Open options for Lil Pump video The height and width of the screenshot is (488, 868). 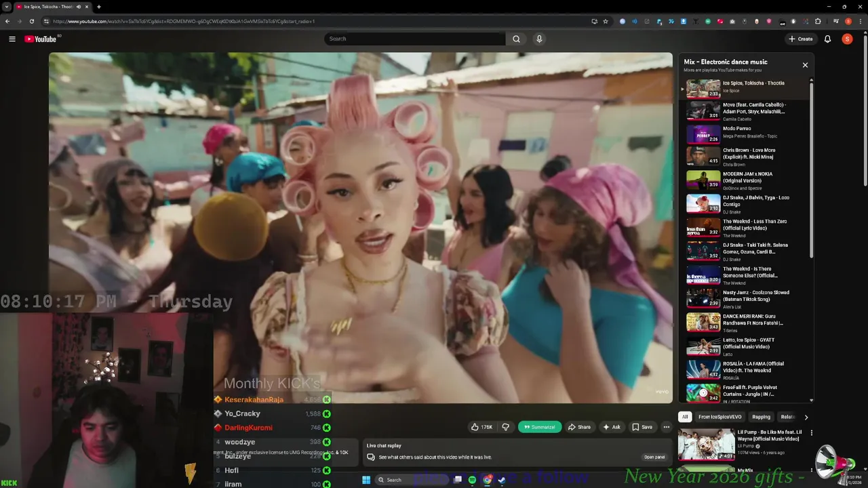[811, 432]
